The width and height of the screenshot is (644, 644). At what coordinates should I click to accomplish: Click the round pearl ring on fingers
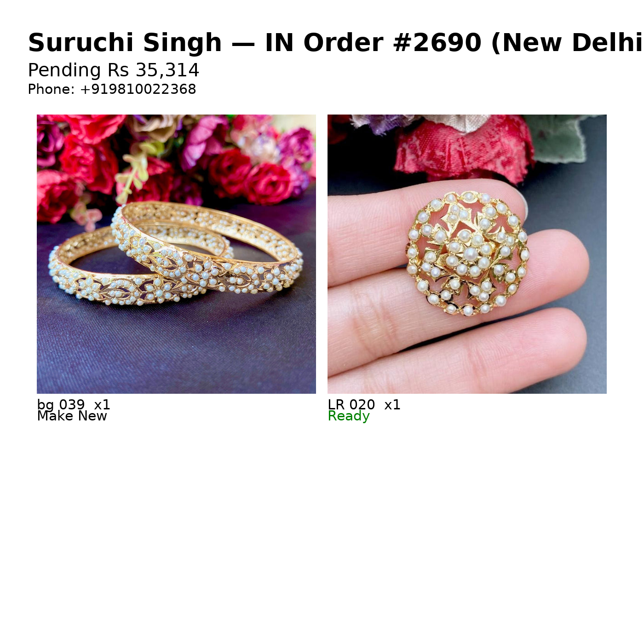[x=467, y=253]
